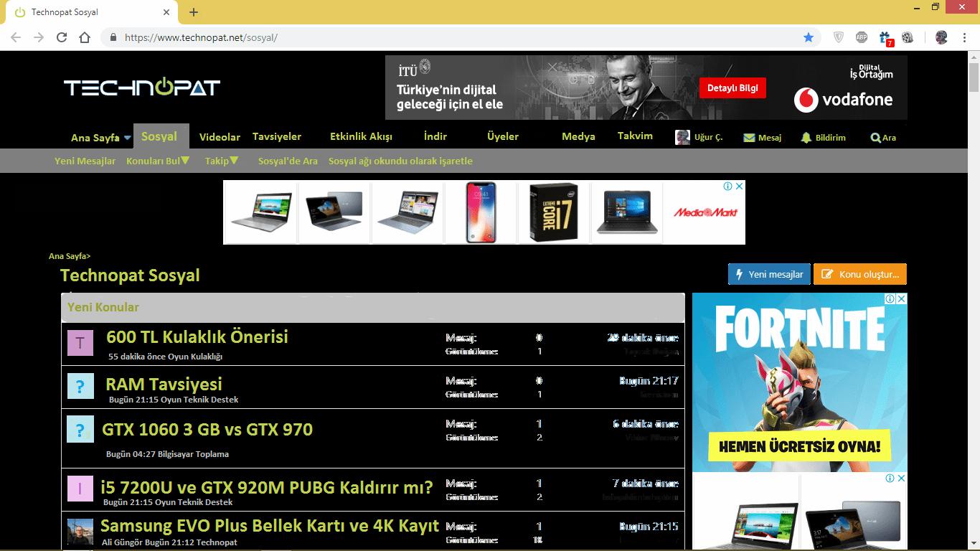The height and width of the screenshot is (551, 980).
Task: Click HEMEN ÜCRETSİZ OYNA! in Fortnite ad
Action: pos(800,447)
